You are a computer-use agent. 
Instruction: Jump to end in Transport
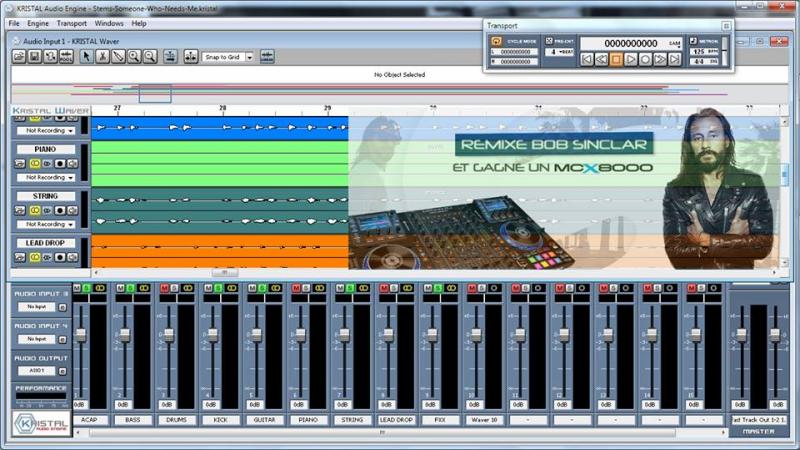pyautogui.click(x=674, y=60)
